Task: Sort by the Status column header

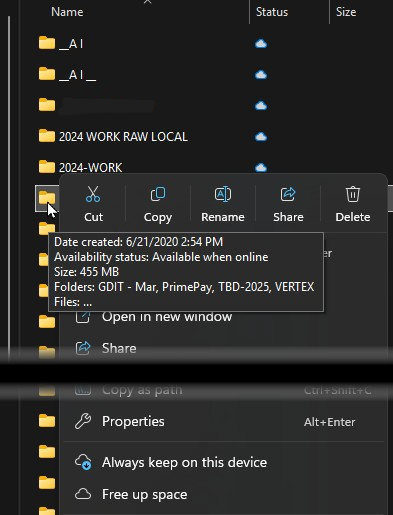Action: point(272,12)
